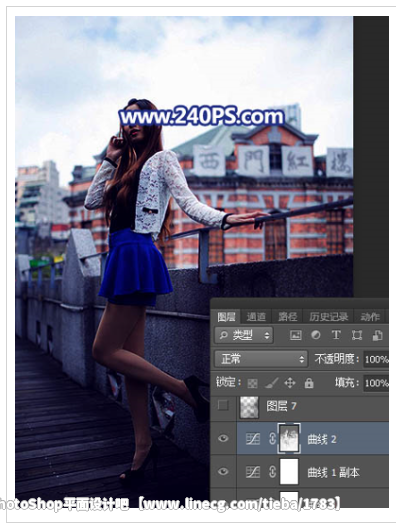Open the 通道 (Channels) tab
This screenshot has width=396, height=523.
point(256,317)
